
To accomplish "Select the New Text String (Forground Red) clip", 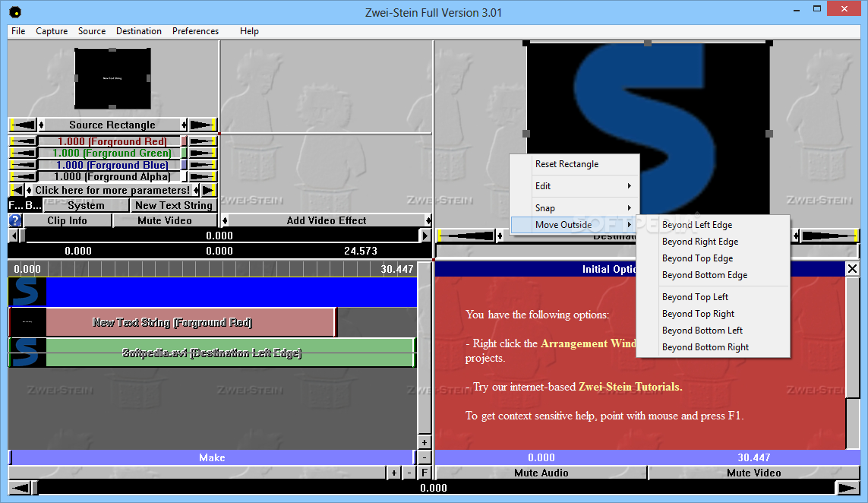I will 172,322.
